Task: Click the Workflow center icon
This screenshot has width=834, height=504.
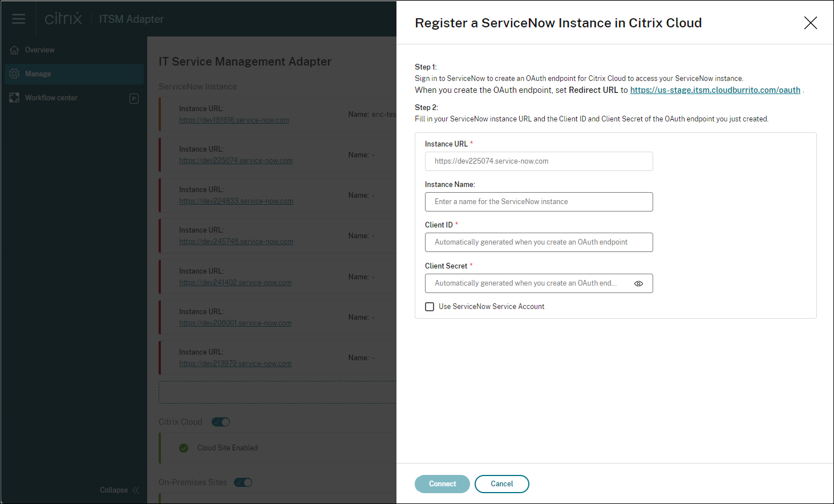Action: (14, 98)
